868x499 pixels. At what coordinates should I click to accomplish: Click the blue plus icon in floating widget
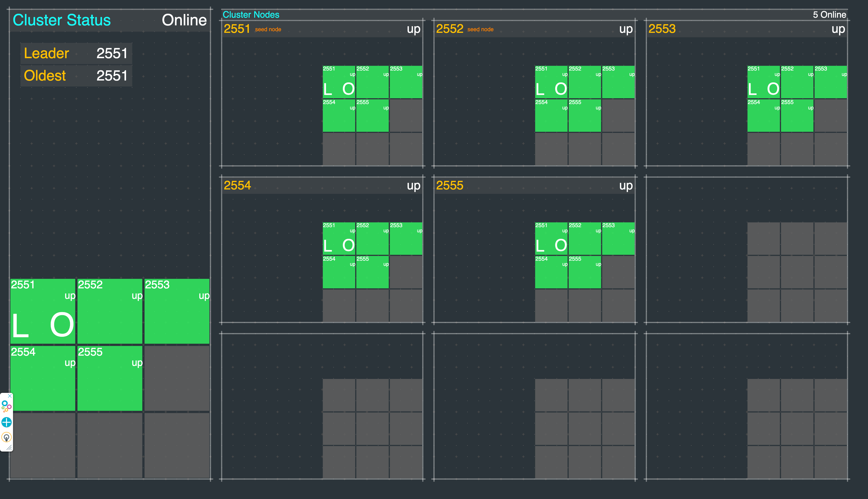[x=7, y=422]
